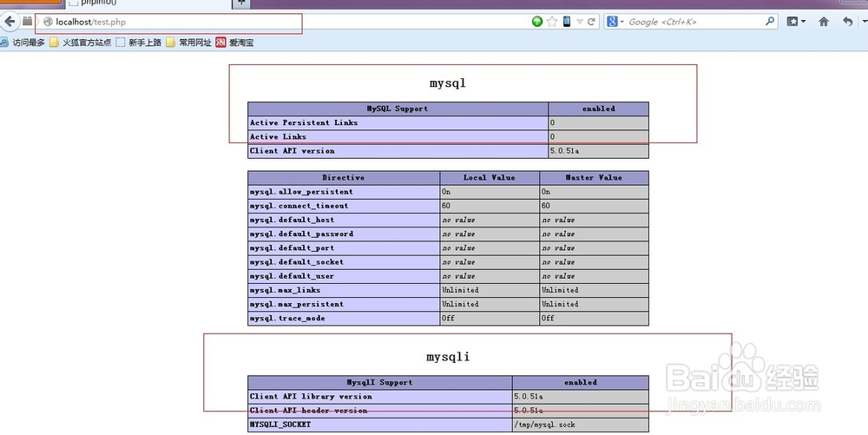Screen dimensions: 868x435
Task: Click the Active Persistent Links row label
Action: pos(303,123)
